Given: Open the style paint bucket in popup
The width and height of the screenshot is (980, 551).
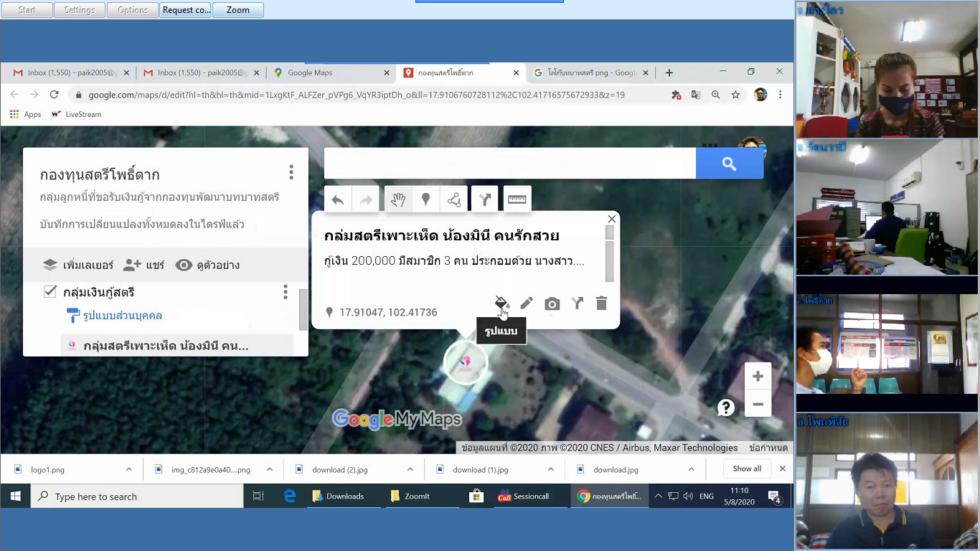Looking at the screenshot, I should [501, 303].
